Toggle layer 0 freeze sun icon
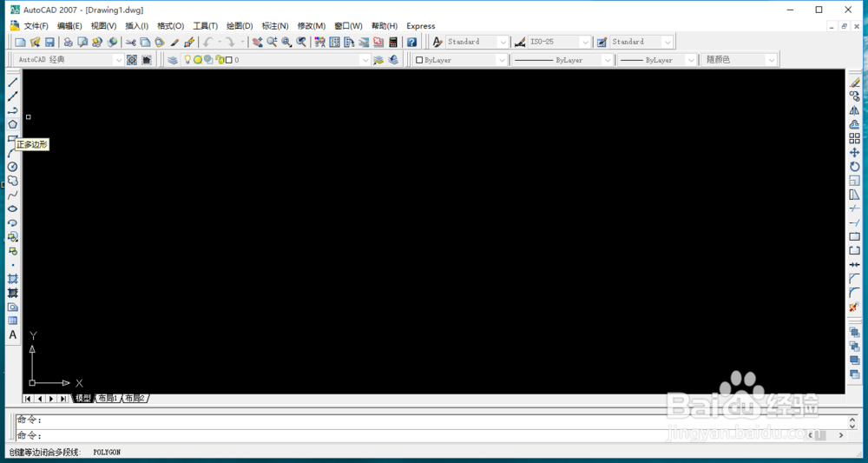The height and width of the screenshot is (463, 868). click(x=198, y=60)
